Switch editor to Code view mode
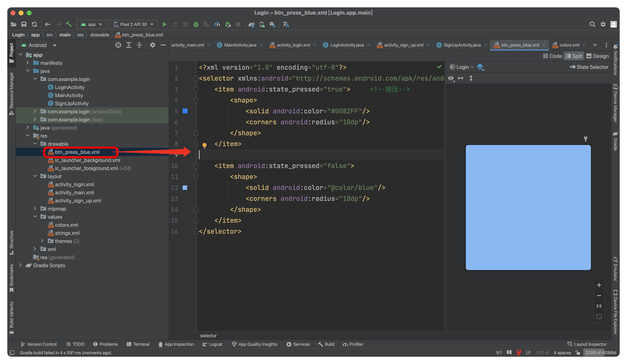The width and height of the screenshot is (627, 364). (x=552, y=56)
